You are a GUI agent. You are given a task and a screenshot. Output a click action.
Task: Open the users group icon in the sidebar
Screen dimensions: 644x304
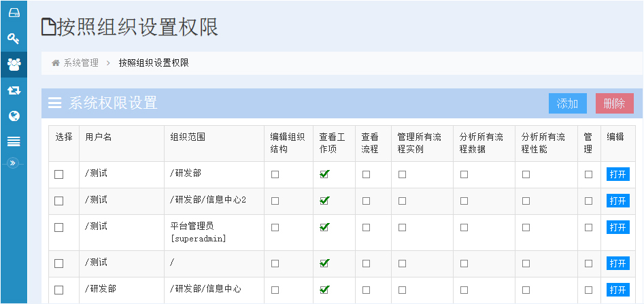click(14, 65)
